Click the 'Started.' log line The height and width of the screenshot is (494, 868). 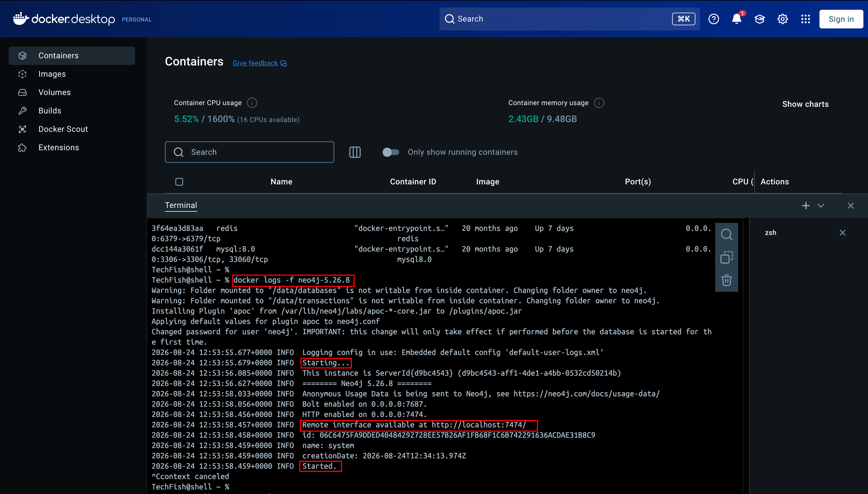pyautogui.click(x=319, y=466)
